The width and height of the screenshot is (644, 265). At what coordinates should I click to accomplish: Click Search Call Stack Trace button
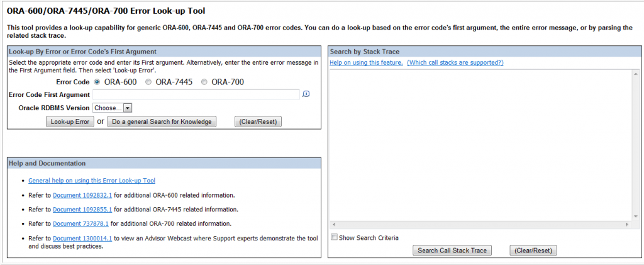pyautogui.click(x=452, y=251)
